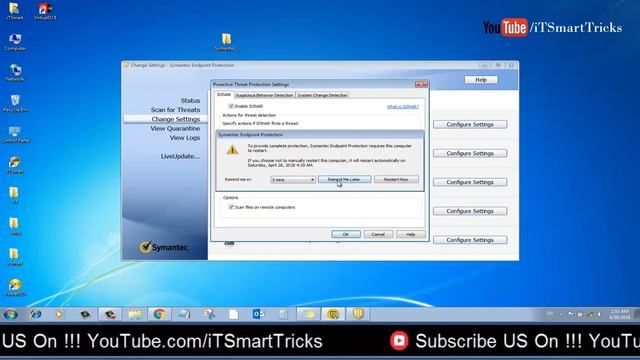Viewport: 640px width, 360px height.
Task: Click the second Configure Settings button
Action: [x=470, y=153]
